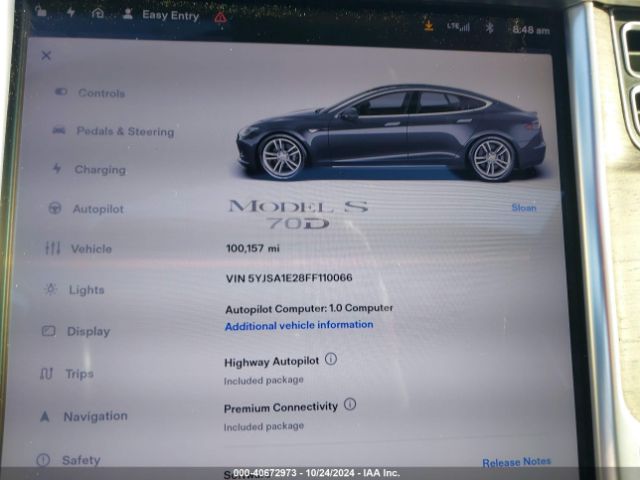Tap the charging bolt icon in status bar

tap(71, 12)
